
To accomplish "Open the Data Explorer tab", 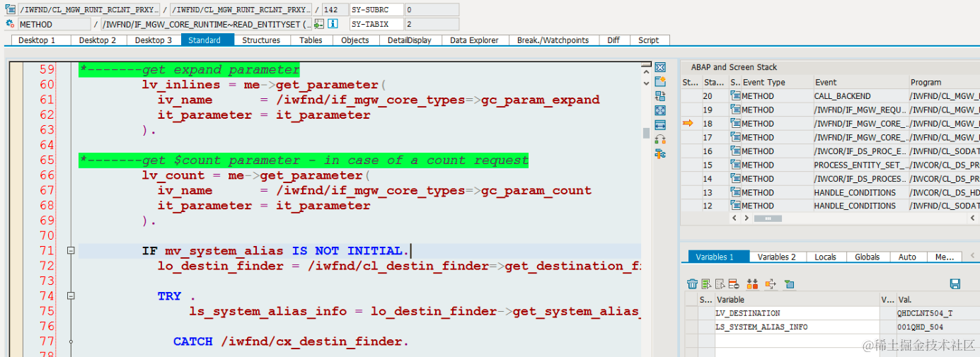I will point(474,40).
